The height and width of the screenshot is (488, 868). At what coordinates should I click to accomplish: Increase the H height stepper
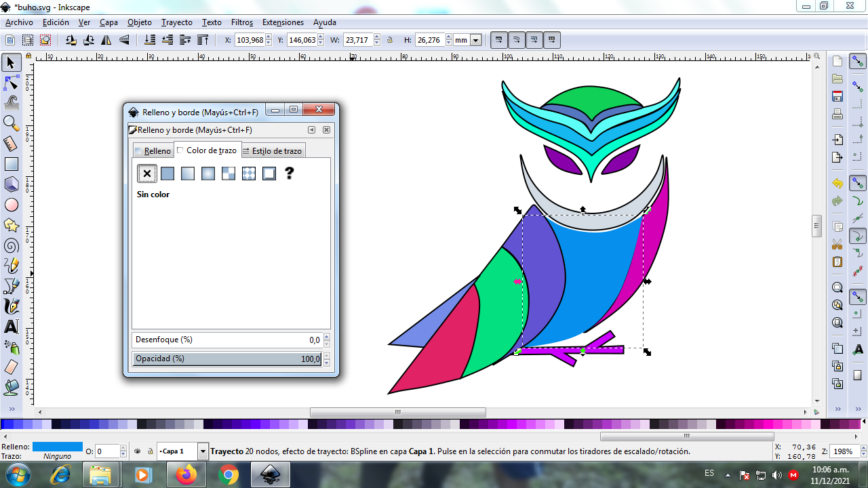[x=448, y=37]
